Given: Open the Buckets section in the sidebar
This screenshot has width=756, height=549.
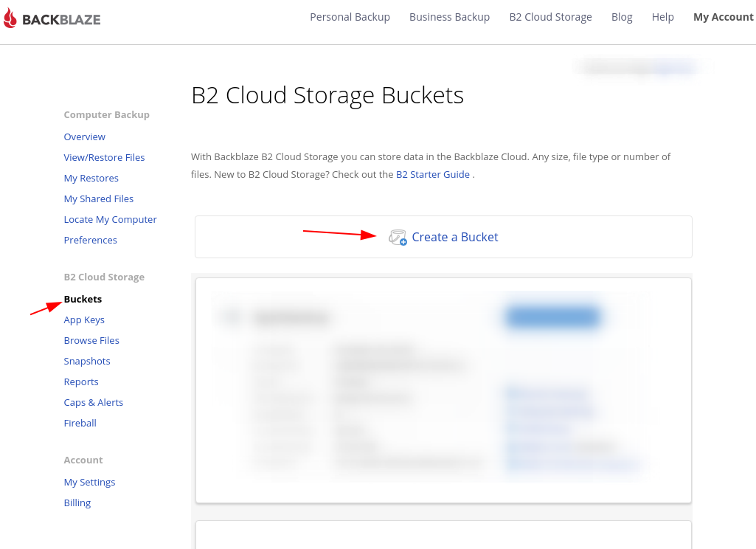Looking at the screenshot, I should tap(82, 299).
